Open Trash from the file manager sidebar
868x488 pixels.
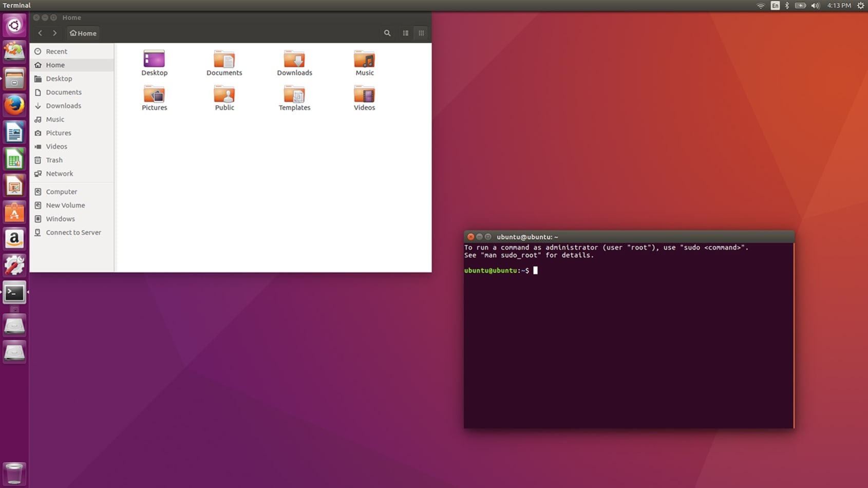53,160
